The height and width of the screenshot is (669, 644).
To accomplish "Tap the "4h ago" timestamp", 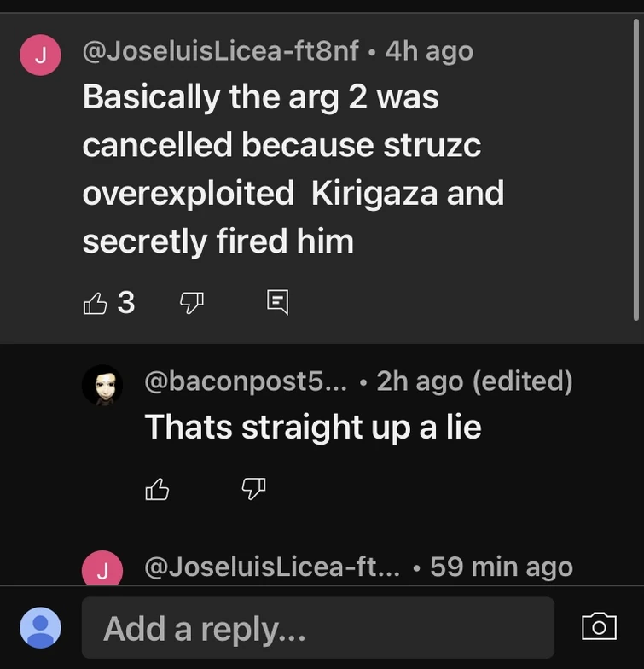I will 429,51.
